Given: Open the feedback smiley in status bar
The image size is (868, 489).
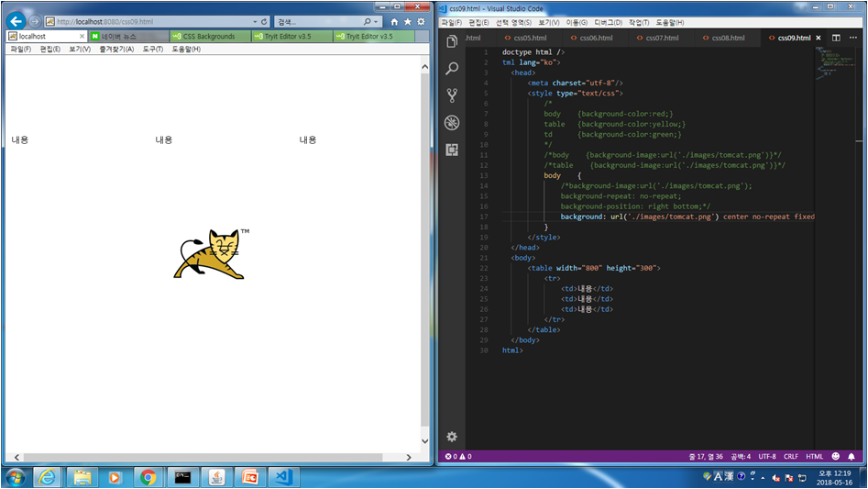Looking at the screenshot, I should (x=836, y=456).
